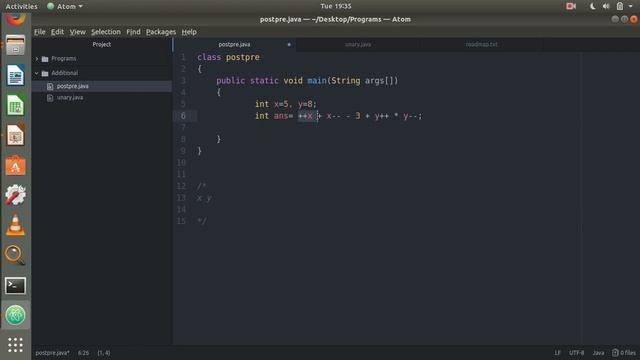640x360 pixels.
Task: Click the unary.java file icon in tree
Action: tap(50, 98)
